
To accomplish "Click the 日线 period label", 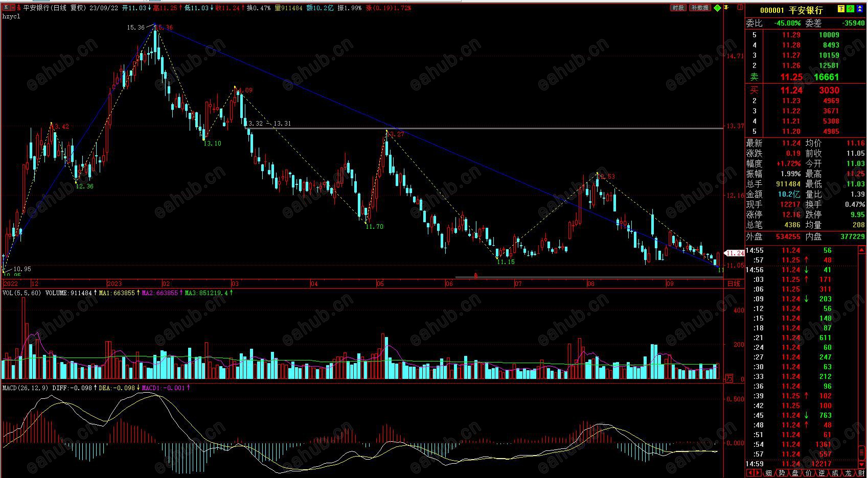I will tap(734, 283).
